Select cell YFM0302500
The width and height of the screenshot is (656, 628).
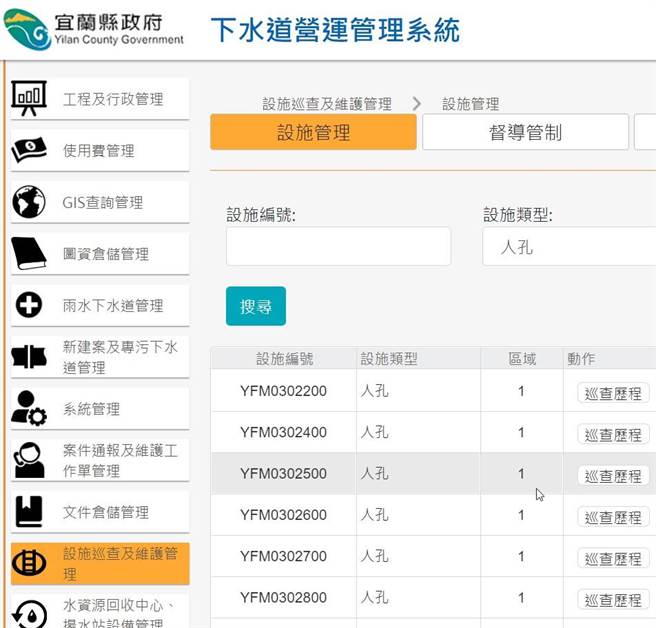[x=283, y=474]
